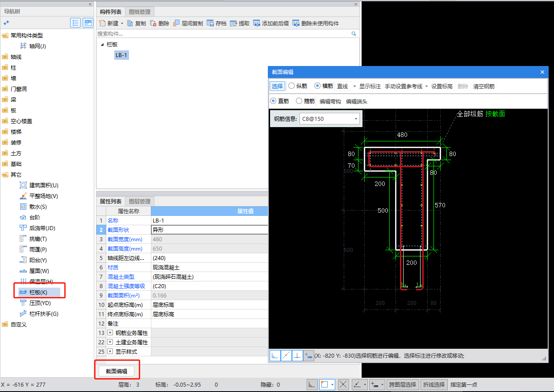
Task: Toggle 选择 mode in section editor
Action: pyautogui.click(x=277, y=86)
